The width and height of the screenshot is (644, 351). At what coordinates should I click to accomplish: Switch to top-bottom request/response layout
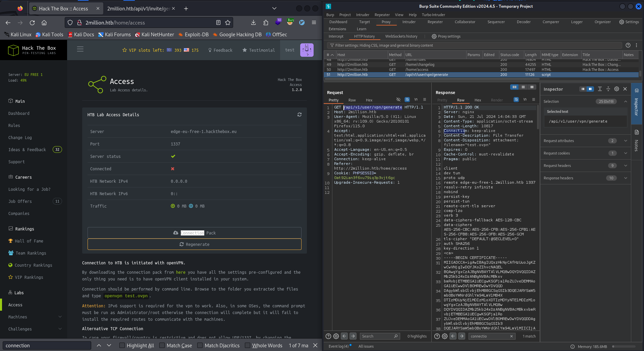[x=523, y=87]
